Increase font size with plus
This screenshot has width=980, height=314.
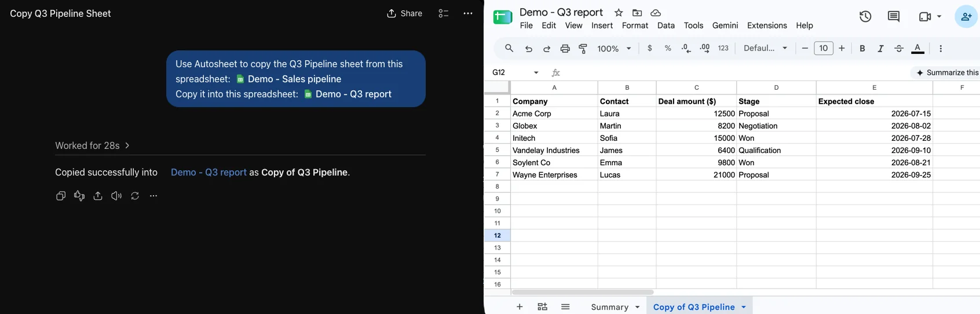[x=842, y=49]
